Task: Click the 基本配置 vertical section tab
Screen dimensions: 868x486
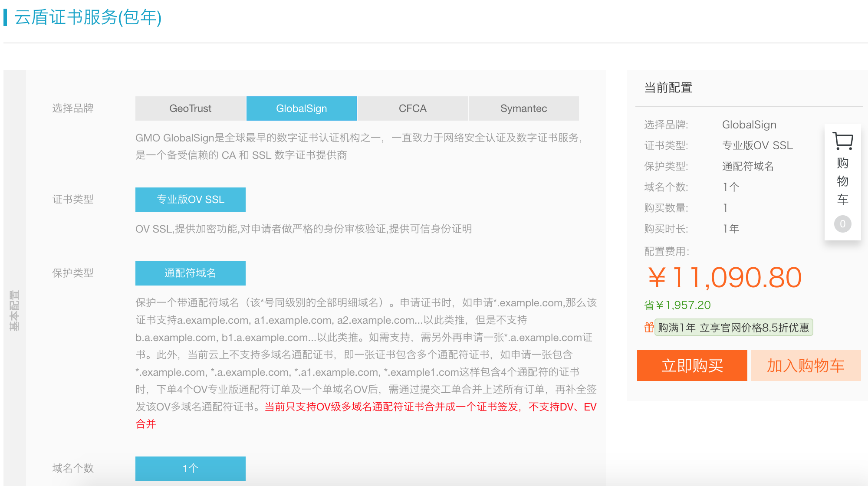Action: coord(14,310)
